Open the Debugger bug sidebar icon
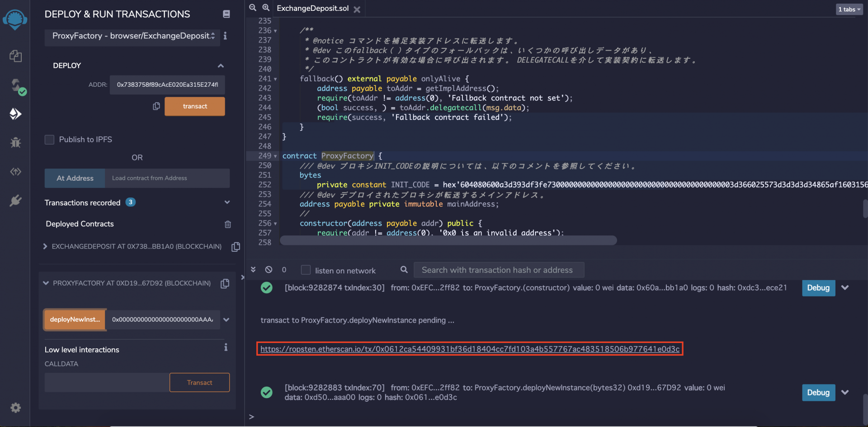The width and height of the screenshot is (868, 427). [x=15, y=143]
